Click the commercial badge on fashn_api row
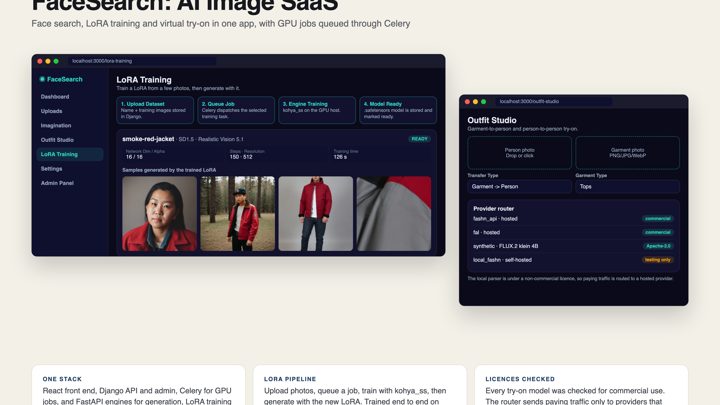 coord(658,219)
